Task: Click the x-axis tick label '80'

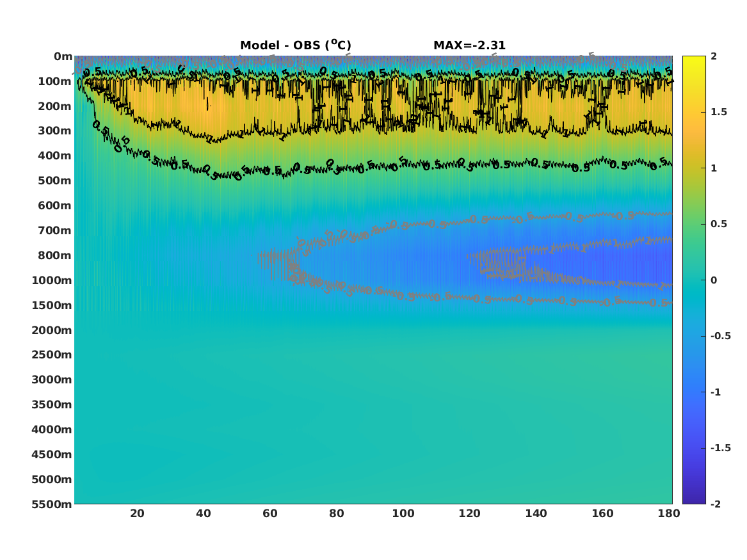Action: [x=336, y=513]
